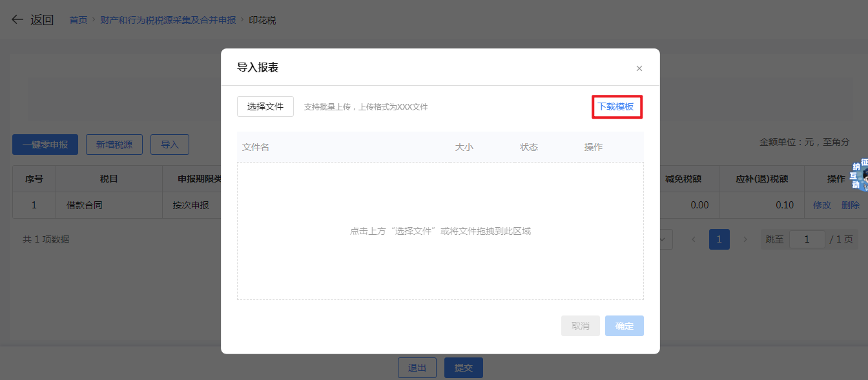Go to the next page arrow
This screenshot has height=380, width=868.
click(x=745, y=239)
